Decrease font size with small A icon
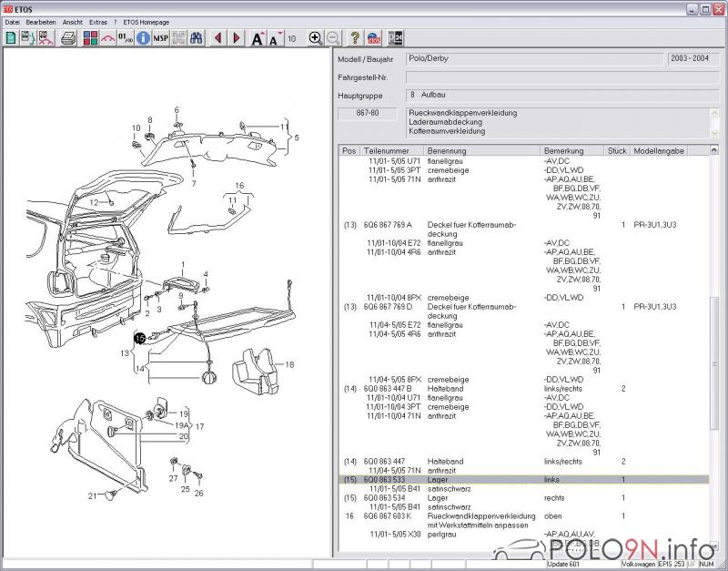 pos(276,38)
